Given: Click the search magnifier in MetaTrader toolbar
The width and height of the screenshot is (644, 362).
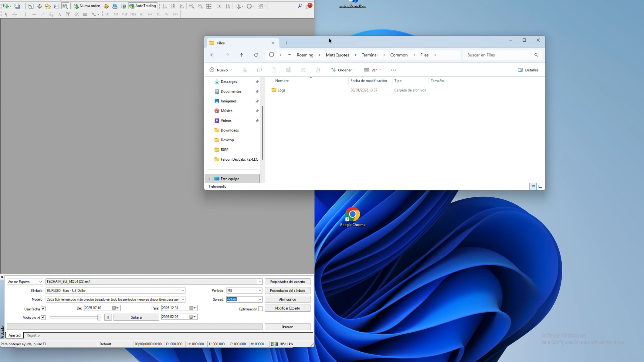Looking at the screenshot, I should click(300, 6).
